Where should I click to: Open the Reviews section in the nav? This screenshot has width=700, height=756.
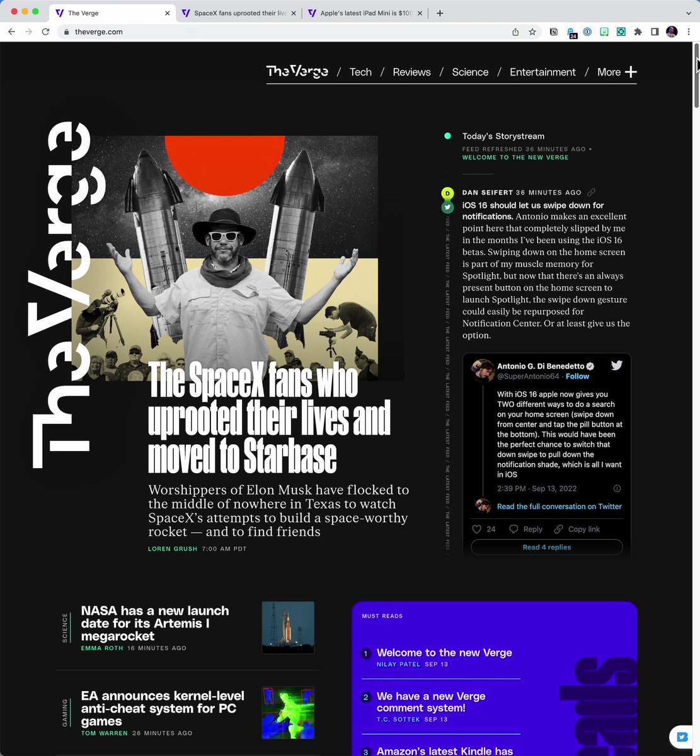point(411,72)
